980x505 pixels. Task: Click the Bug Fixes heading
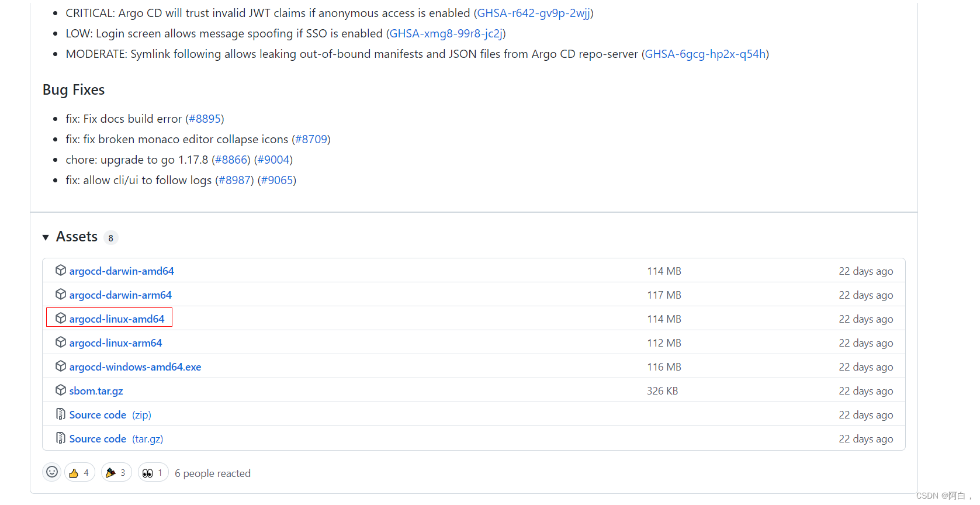pyautogui.click(x=74, y=89)
